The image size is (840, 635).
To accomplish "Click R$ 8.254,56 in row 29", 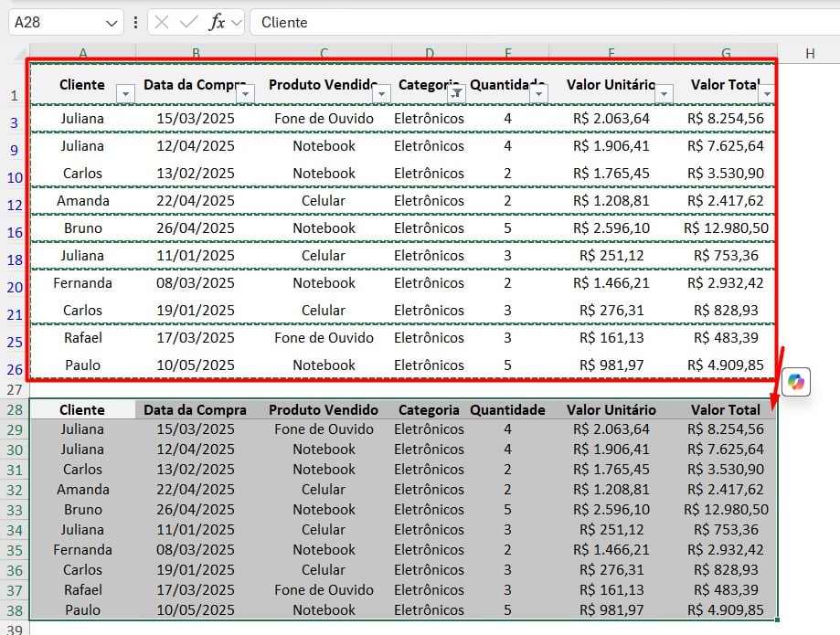I will [726, 429].
